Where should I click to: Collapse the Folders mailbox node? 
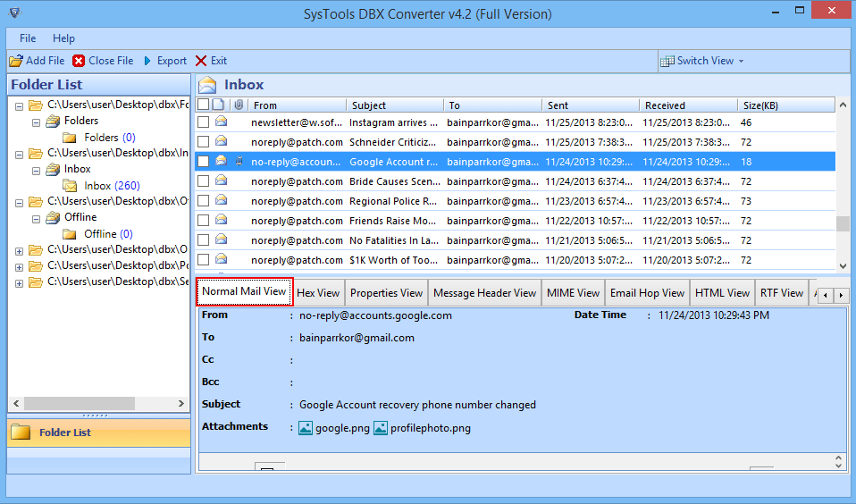click(x=36, y=122)
